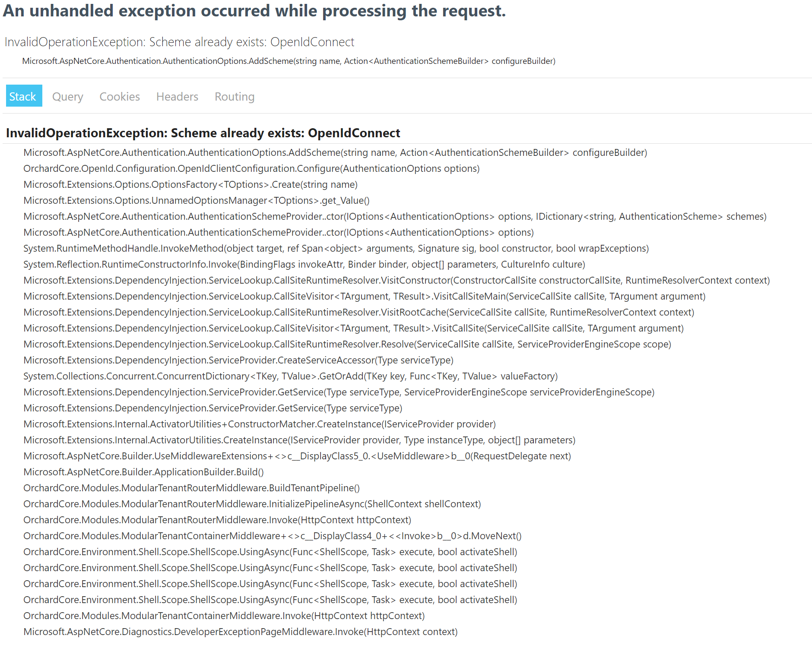Expand the OptionsFactory Create frame
Screen dimensions: 812x648
pyautogui.click(x=190, y=184)
